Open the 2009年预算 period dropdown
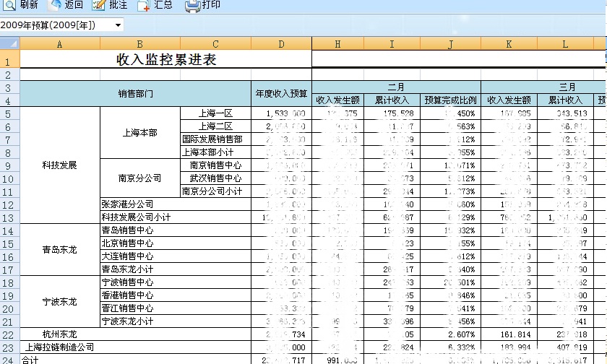This screenshot has height=364, width=607. coord(118,25)
